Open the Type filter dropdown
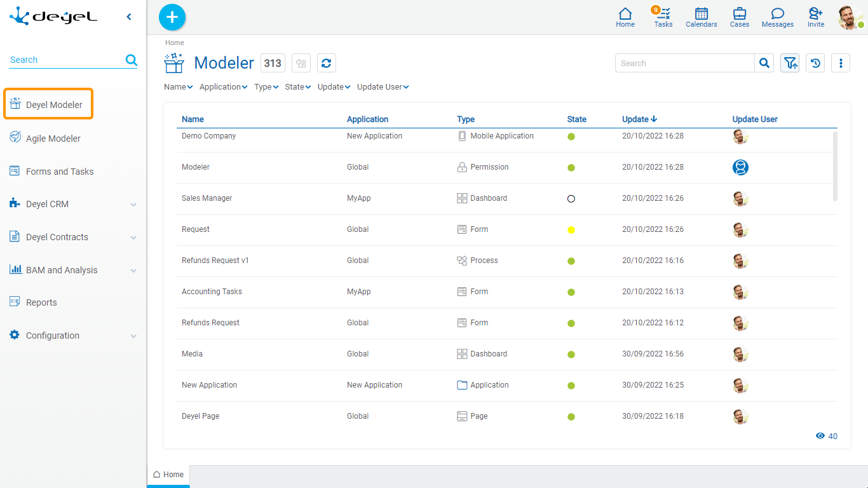The width and height of the screenshot is (868, 488). click(x=266, y=87)
